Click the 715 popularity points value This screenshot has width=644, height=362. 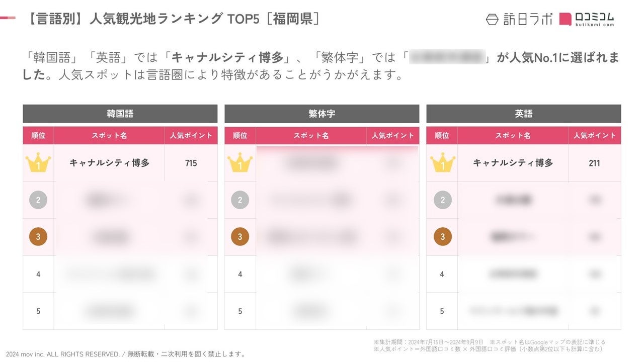click(191, 163)
